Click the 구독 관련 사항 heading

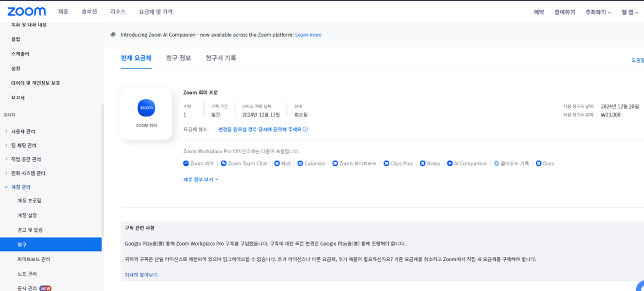pyautogui.click(x=139, y=228)
